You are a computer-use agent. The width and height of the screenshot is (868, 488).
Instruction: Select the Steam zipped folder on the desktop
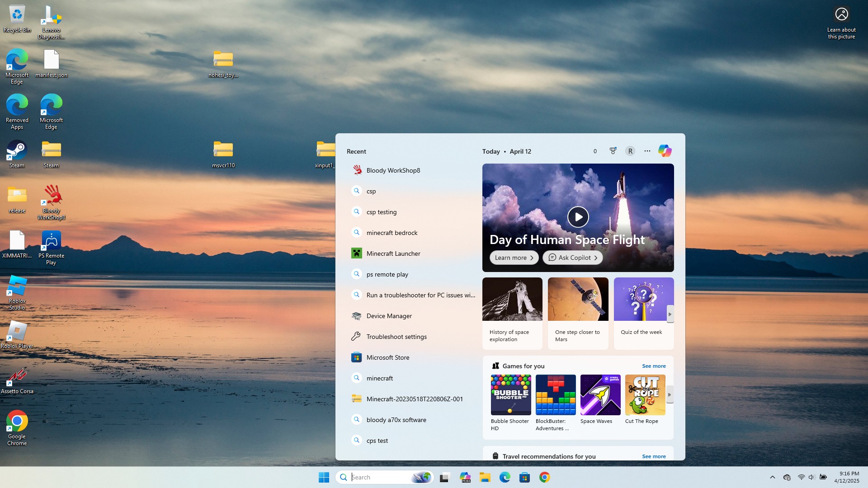click(51, 154)
